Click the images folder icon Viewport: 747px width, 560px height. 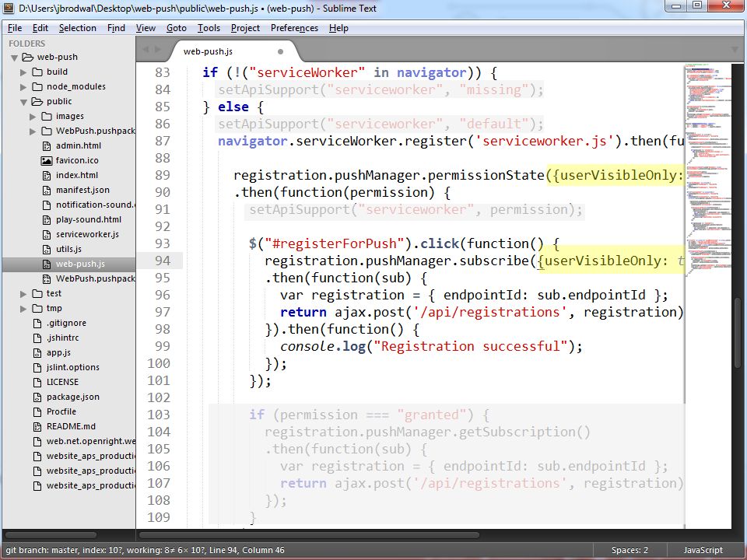click(x=47, y=116)
